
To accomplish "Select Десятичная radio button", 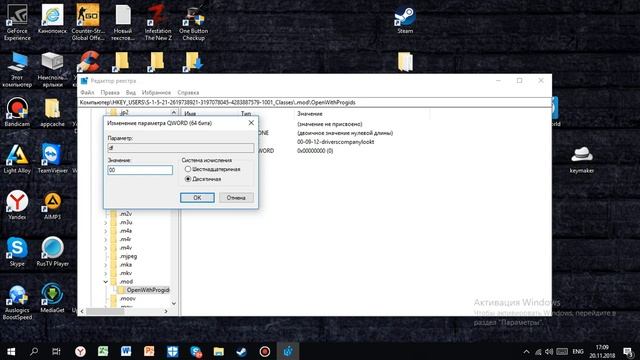I will coord(188,179).
